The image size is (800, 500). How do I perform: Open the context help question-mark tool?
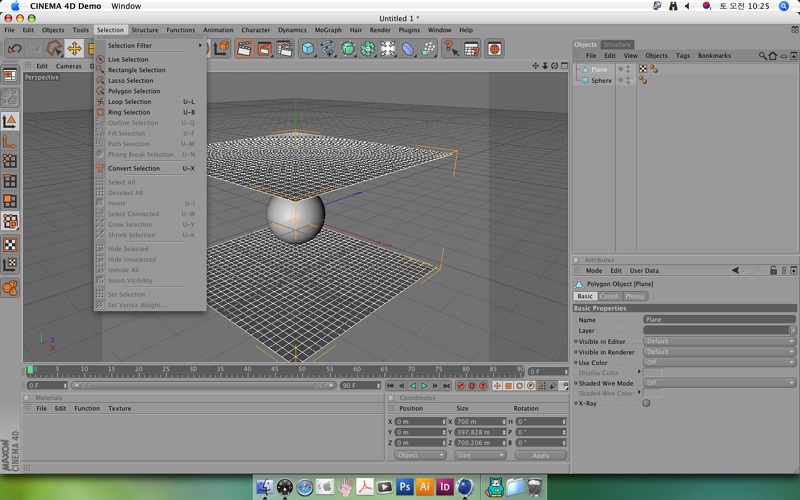451,49
